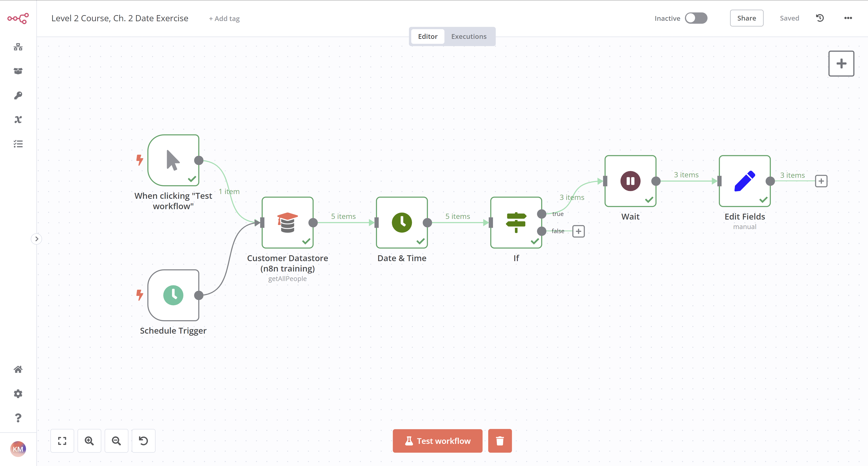868x466 pixels.
Task: Open the Credentials key icon in sidebar
Action: (x=18, y=95)
